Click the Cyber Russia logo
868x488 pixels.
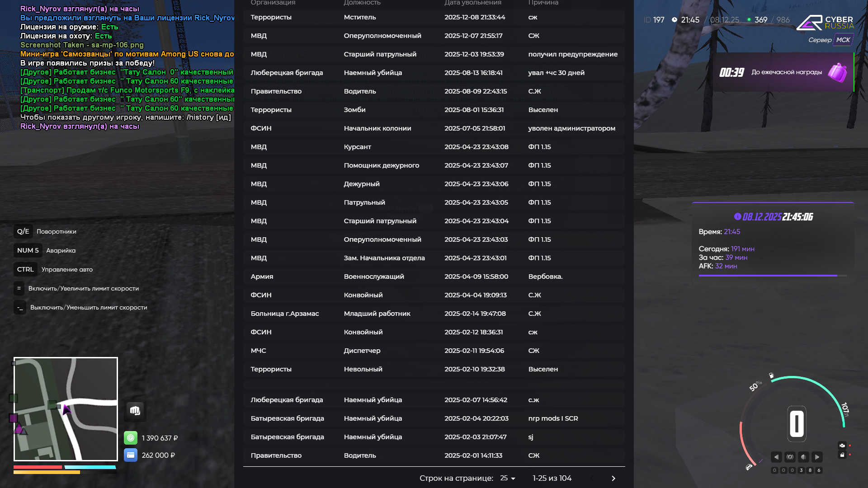pos(825,23)
